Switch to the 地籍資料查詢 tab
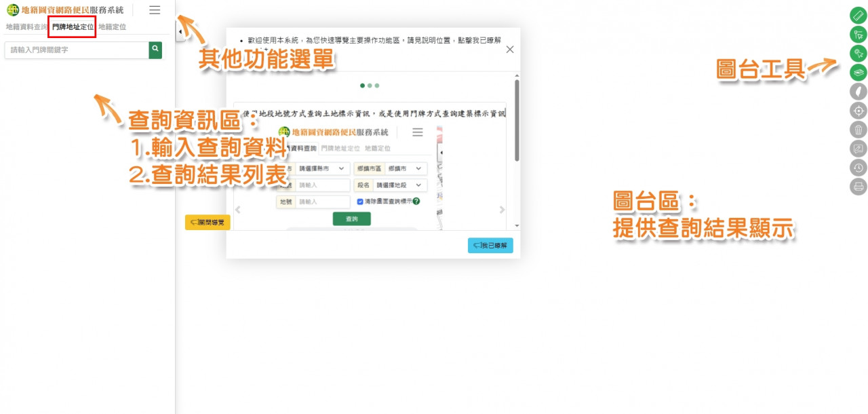The image size is (868, 414). (x=26, y=27)
